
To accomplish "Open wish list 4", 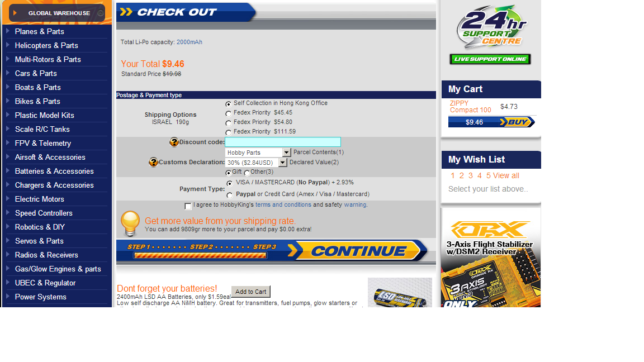I will point(479,175).
